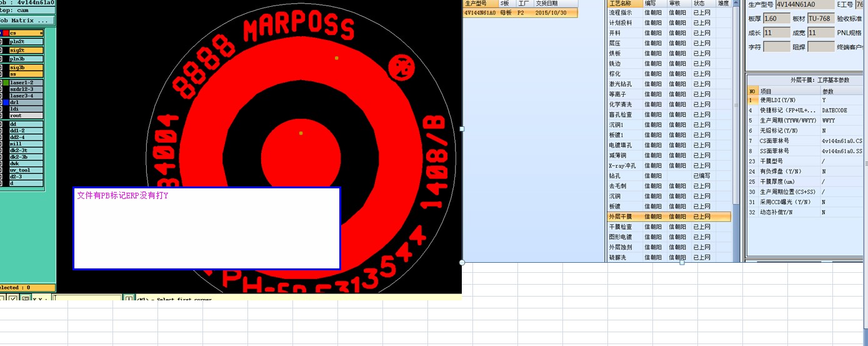Click the note text box saying 文件有PB标记ERP没有打Y

coord(207,228)
